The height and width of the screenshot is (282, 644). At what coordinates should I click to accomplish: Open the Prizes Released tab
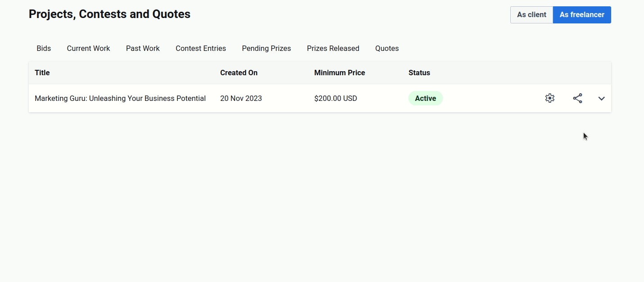(333, 49)
